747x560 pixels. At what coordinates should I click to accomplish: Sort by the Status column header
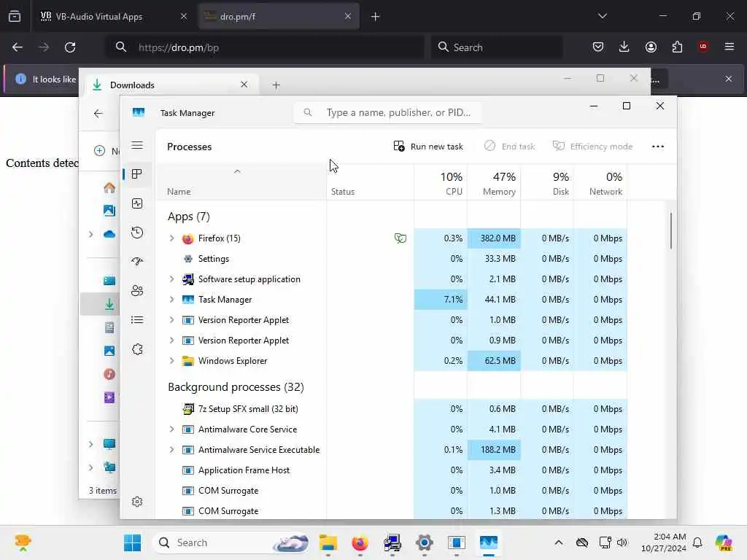coord(370,183)
